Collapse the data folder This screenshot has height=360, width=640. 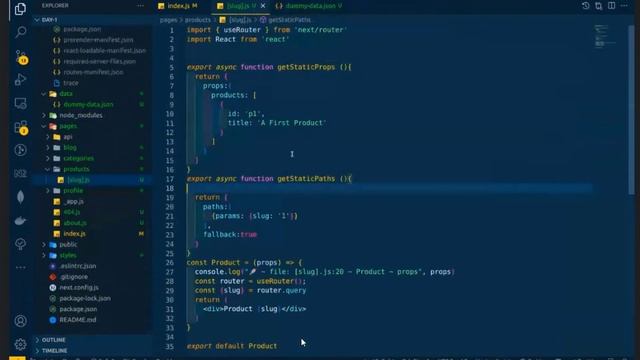(x=65, y=93)
